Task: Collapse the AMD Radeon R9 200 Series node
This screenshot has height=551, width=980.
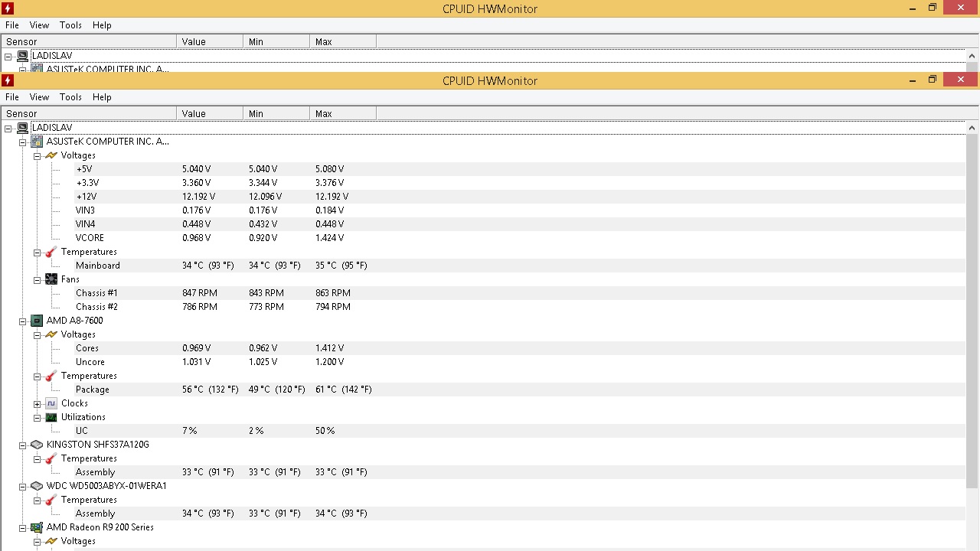Action: point(23,527)
